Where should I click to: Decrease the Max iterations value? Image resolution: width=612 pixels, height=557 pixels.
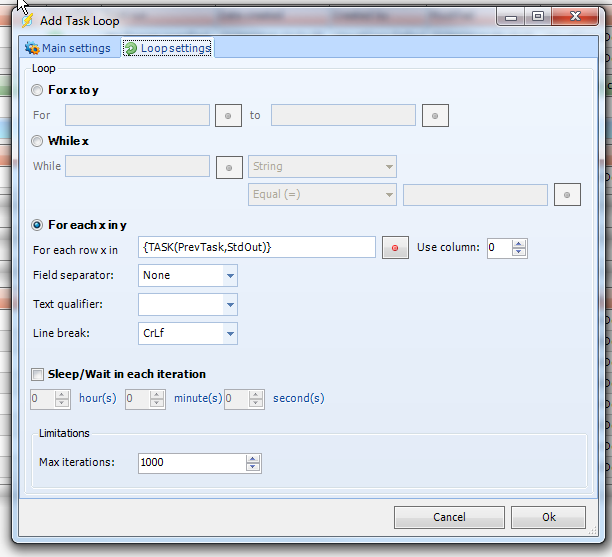pos(253,467)
